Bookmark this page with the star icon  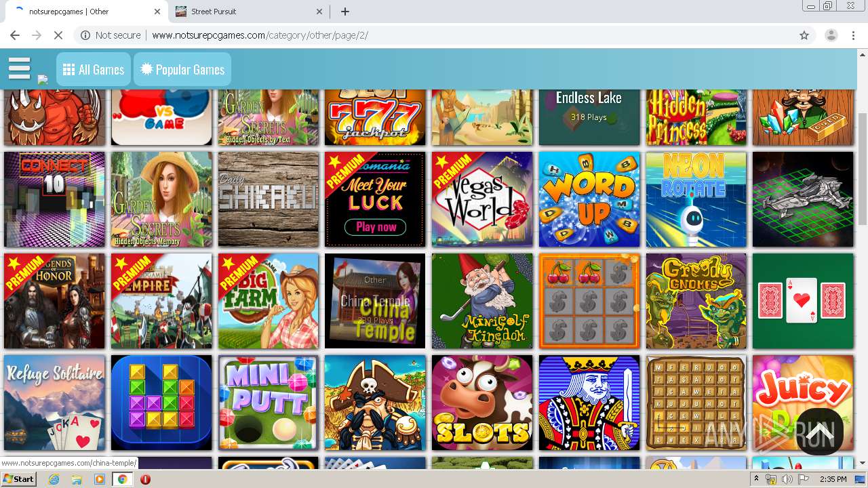(x=804, y=35)
